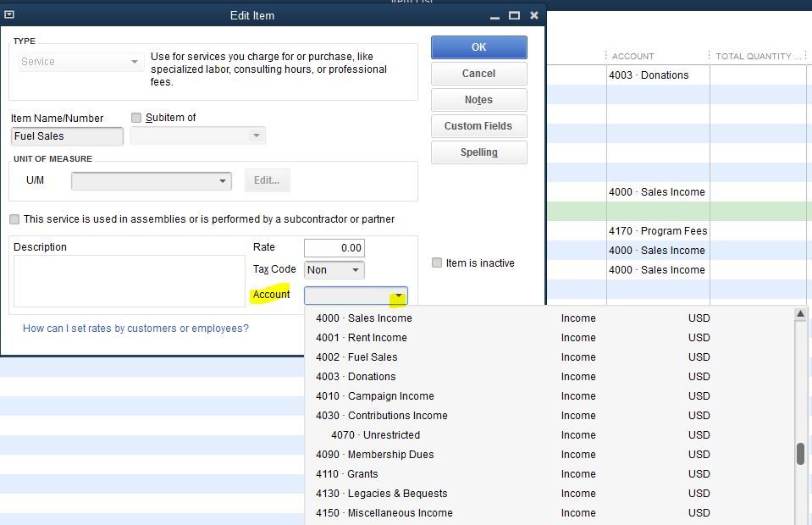Open 'How can I set rates' help link
812x525 pixels.
tap(135, 329)
